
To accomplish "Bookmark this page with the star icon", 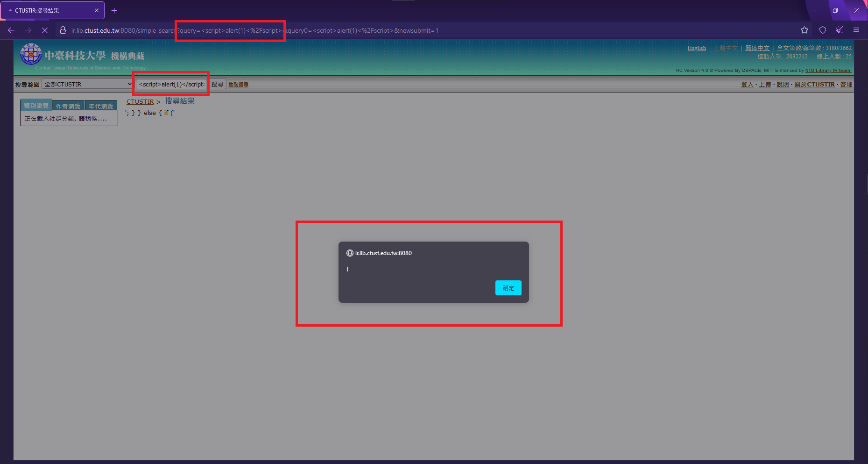I will 804,30.
